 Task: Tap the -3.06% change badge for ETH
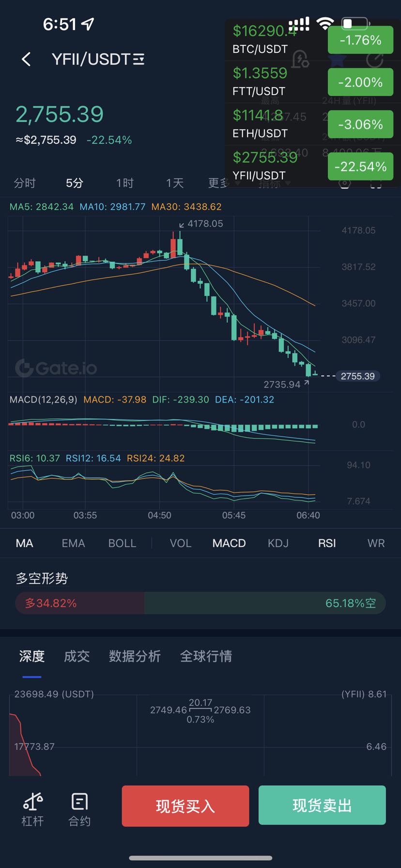[x=360, y=124]
